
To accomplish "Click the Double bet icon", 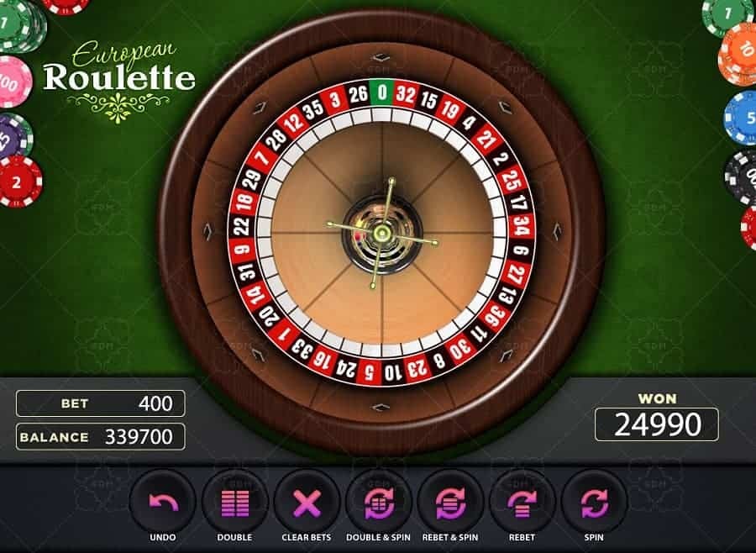I will click(234, 503).
